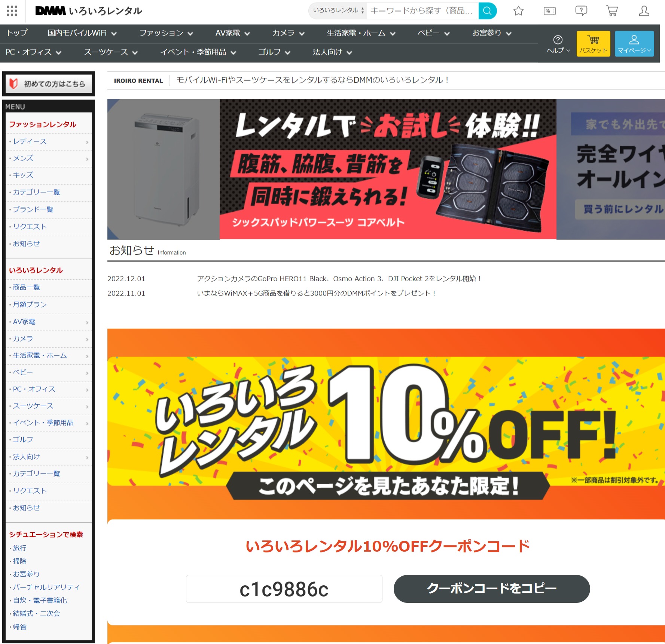Expand the スーツケース nav dropdown

pyautogui.click(x=110, y=52)
